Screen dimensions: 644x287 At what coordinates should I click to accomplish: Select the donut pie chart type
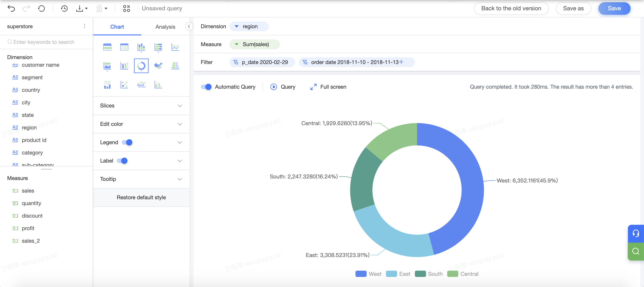tap(141, 66)
